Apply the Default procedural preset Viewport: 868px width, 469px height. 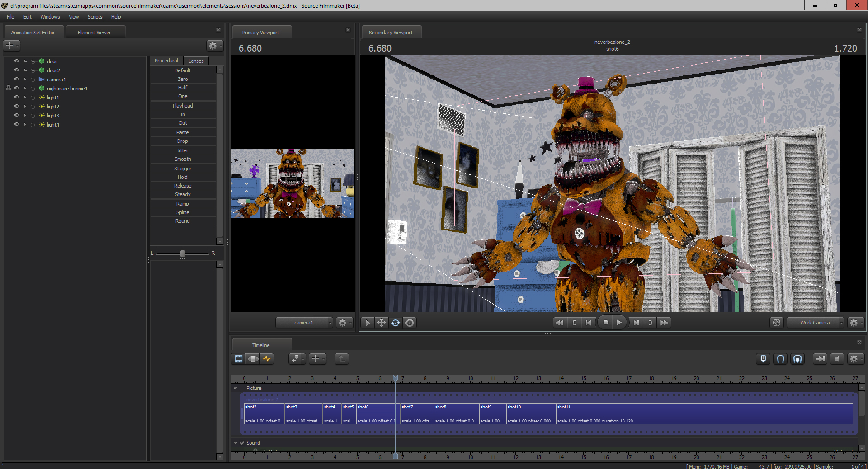tap(183, 70)
